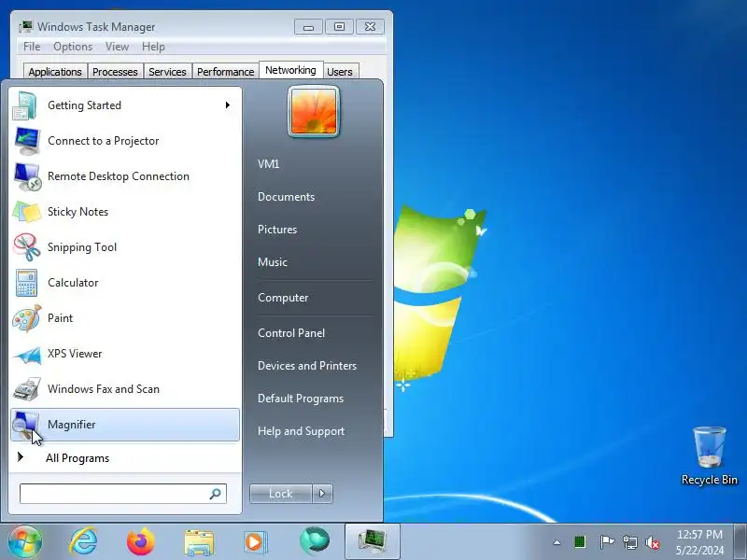Launch the Snipping Tool scissors icon

coord(27,247)
